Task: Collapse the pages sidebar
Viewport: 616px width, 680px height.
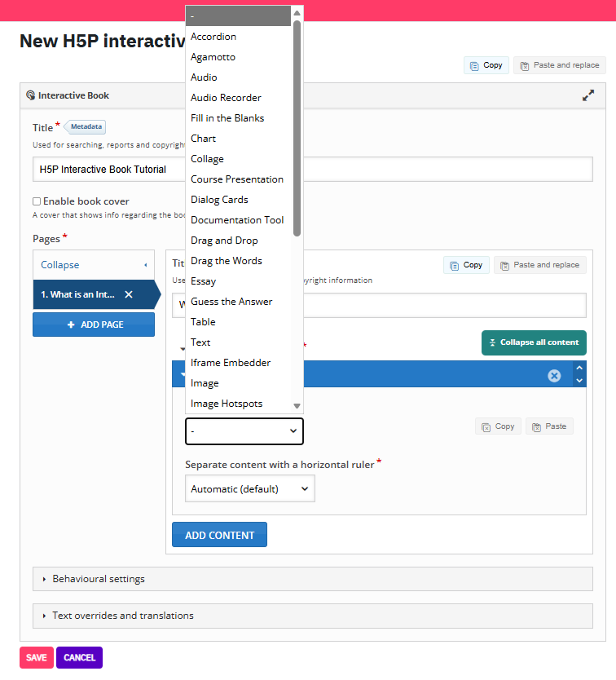Action: pos(93,265)
